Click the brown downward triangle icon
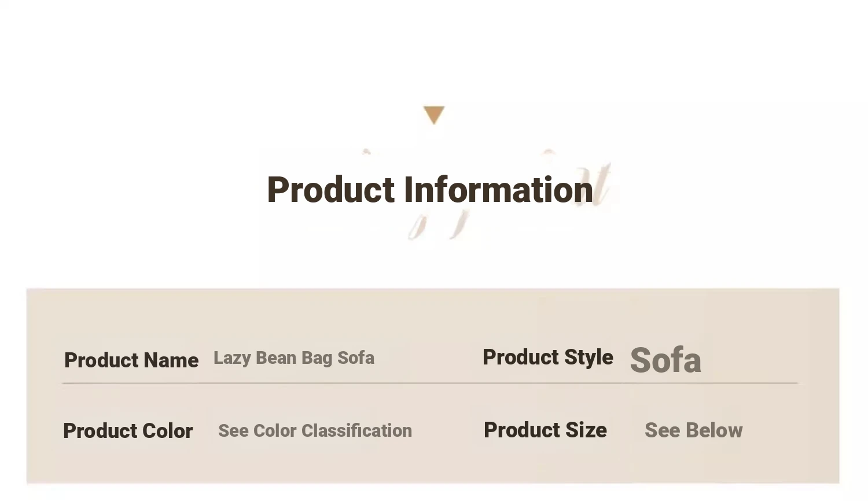868x501 pixels. 433,114
